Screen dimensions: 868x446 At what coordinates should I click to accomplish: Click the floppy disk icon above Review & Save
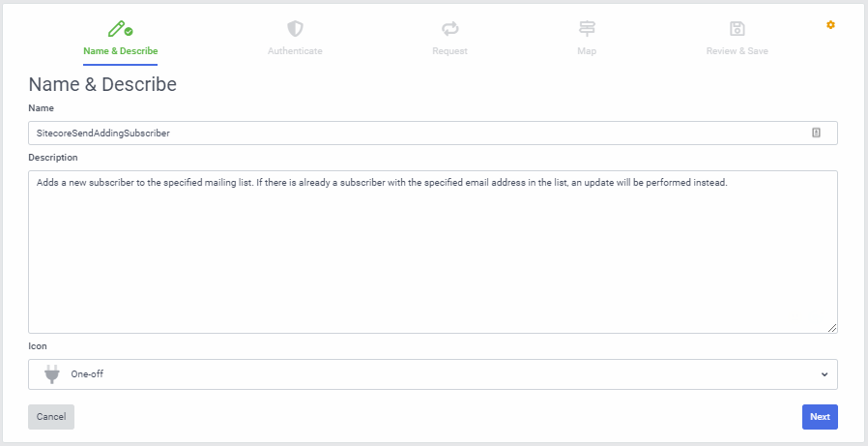point(738,29)
